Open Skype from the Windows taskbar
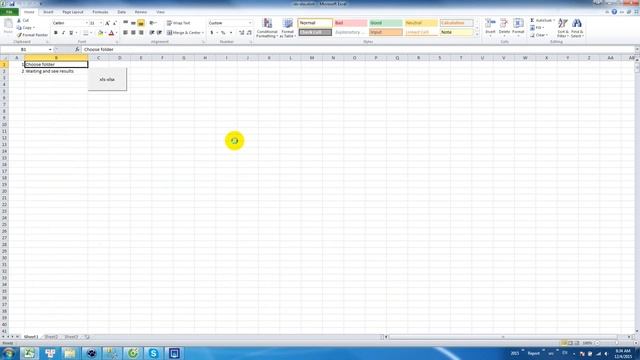The image size is (640, 360). click(x=153, y=353)
